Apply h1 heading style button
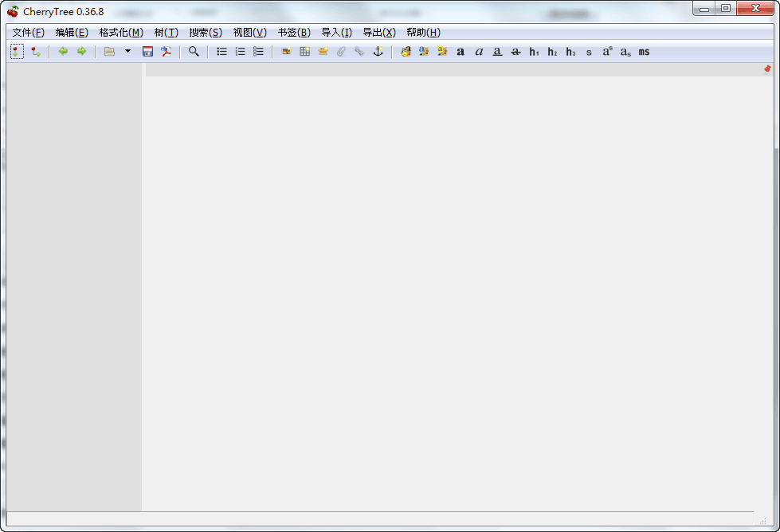The width and height of the screenshot is (780, 532). point(534,52)
